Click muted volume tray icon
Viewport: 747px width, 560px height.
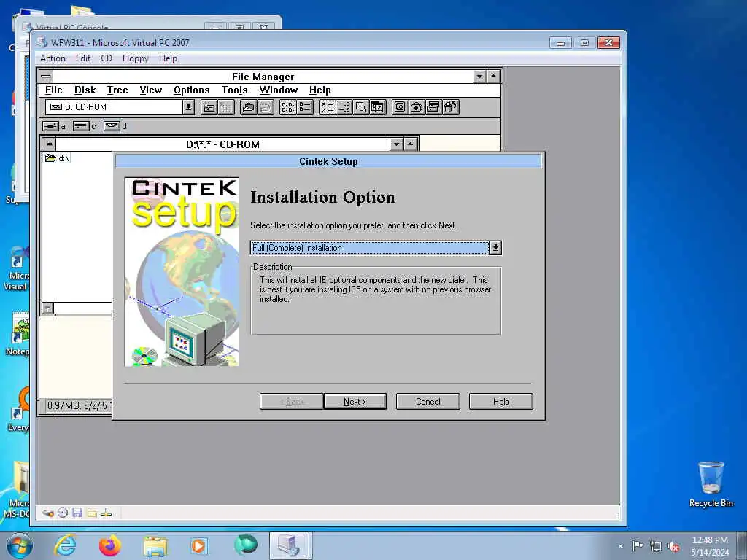pyautogui.click(x=673, y=547)
